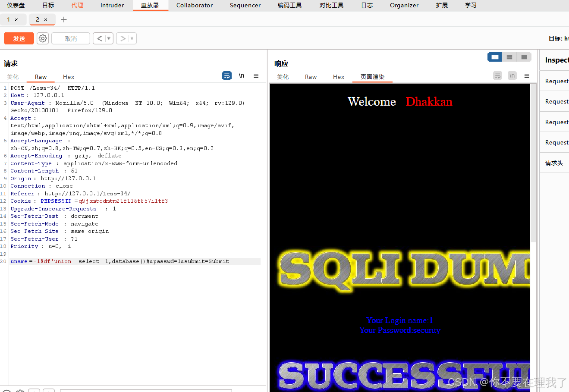Switch response view to Hex
Image resolution: width=569 pixels, height=392 pixels.
coord(339,77)
